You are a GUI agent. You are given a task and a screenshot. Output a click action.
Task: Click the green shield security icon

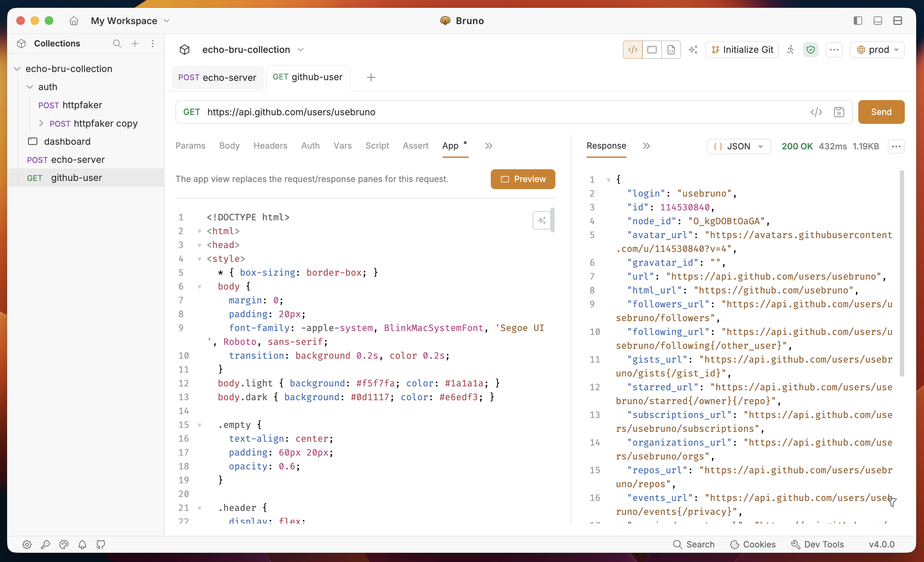(810, 50)
